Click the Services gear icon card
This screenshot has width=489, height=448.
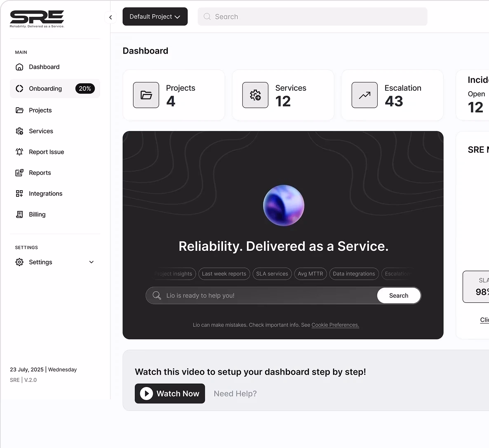[x=255, y=95]
